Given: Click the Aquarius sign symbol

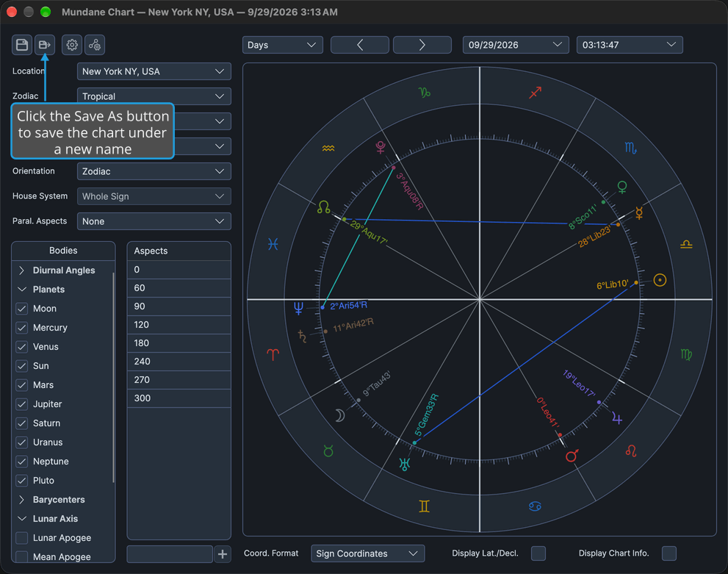Looking at the screenshot, I should click(328, 148).
